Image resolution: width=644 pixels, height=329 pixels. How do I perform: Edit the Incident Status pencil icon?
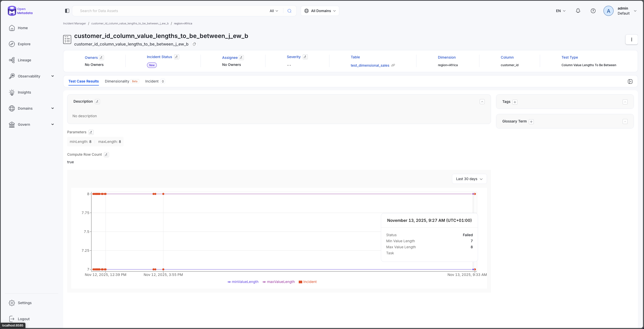point(177,57)
